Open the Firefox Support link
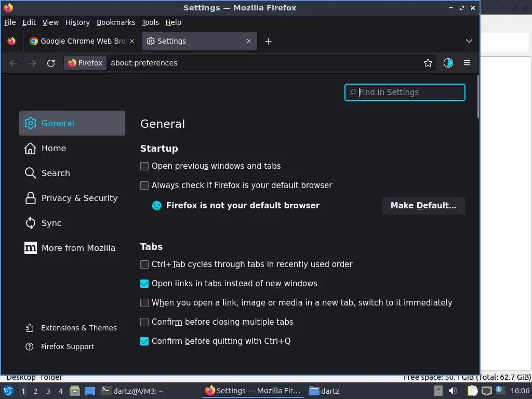This screenshot has height=399, width=532. point(68,347)
